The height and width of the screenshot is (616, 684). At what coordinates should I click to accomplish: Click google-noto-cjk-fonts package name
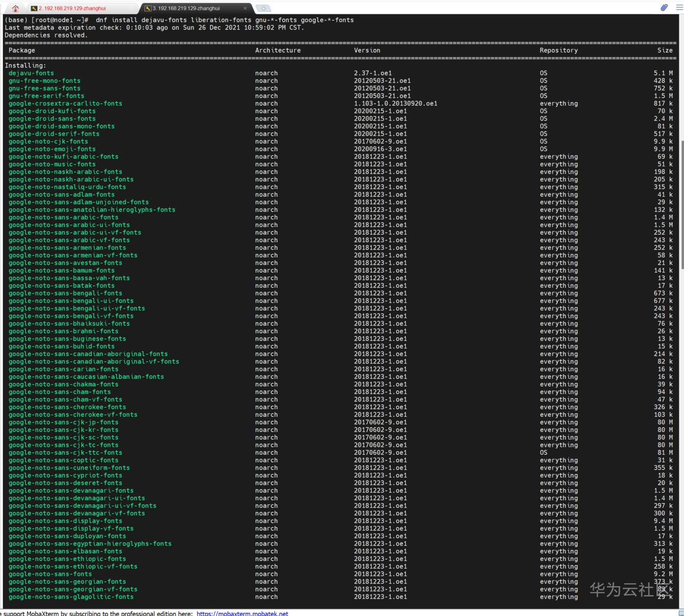[48, 141]
